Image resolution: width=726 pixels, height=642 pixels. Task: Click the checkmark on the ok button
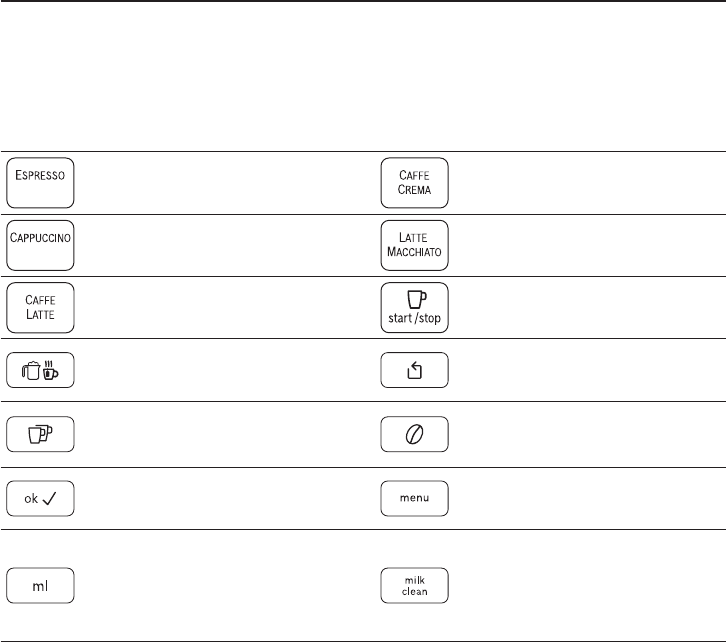52,498
